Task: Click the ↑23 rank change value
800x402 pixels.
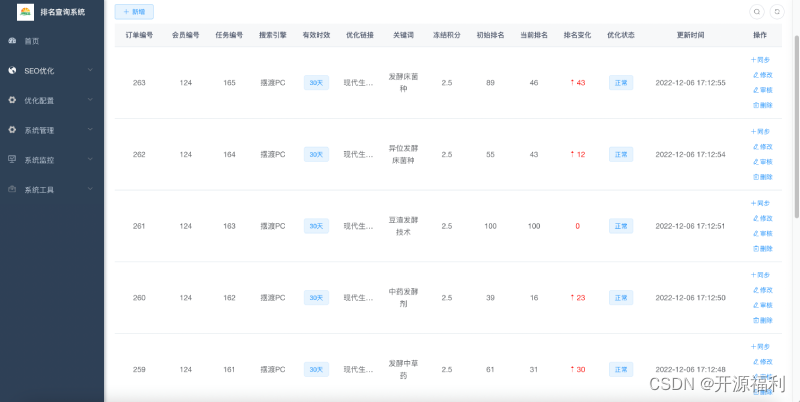Action: [578, 298]
